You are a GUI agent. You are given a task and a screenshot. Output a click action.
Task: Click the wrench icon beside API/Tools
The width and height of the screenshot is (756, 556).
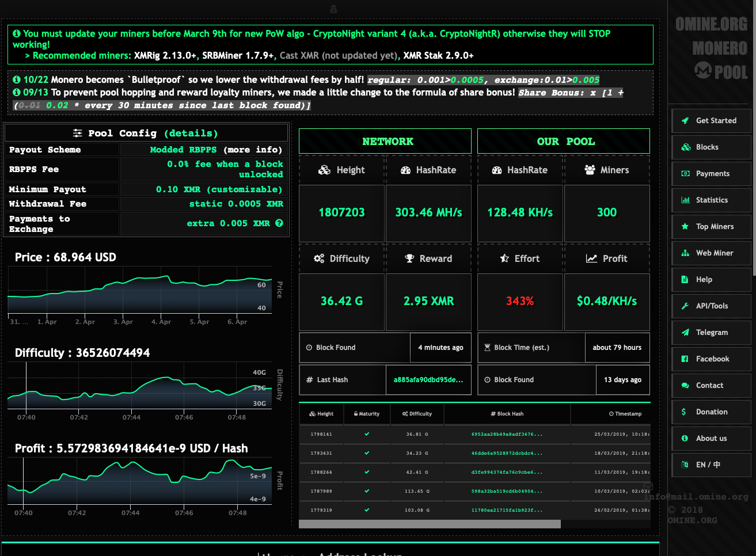[685, 306]
